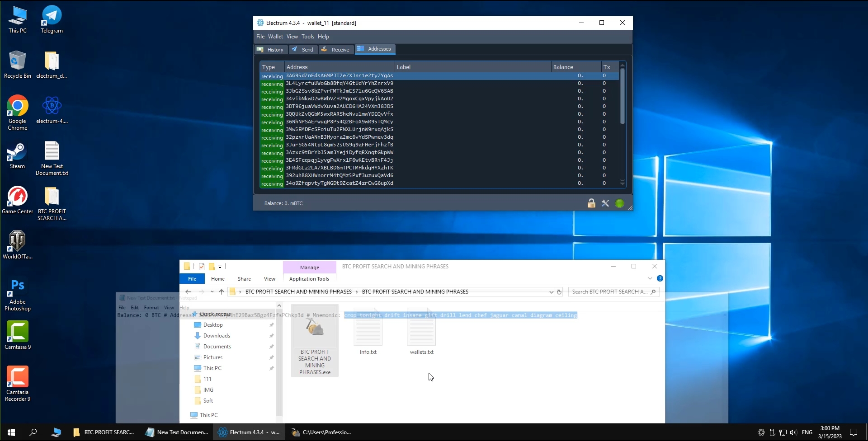This screenshot has width=868, height=441.
Task: Open the Soft folder in navigation pane
Action: (208, 401)
